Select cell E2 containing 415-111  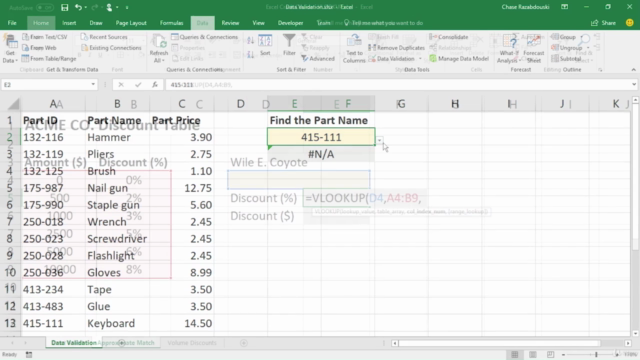click(x=321, y=137)
